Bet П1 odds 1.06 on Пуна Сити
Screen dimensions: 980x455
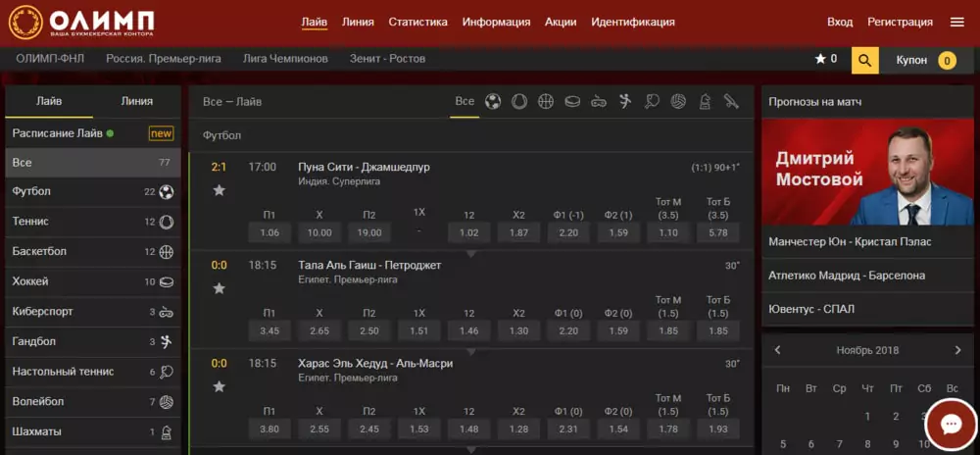(x=269, y=232)
